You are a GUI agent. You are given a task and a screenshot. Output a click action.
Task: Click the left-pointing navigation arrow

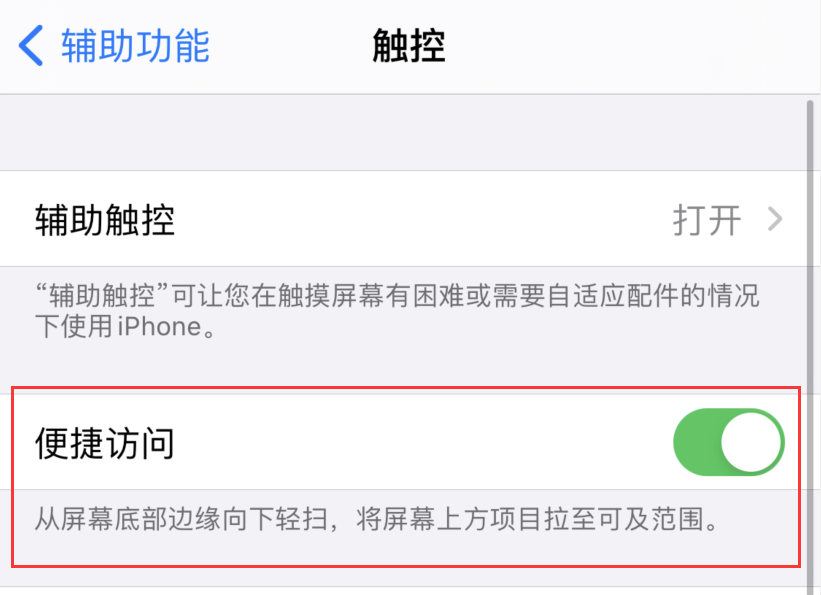pos(28,46)
